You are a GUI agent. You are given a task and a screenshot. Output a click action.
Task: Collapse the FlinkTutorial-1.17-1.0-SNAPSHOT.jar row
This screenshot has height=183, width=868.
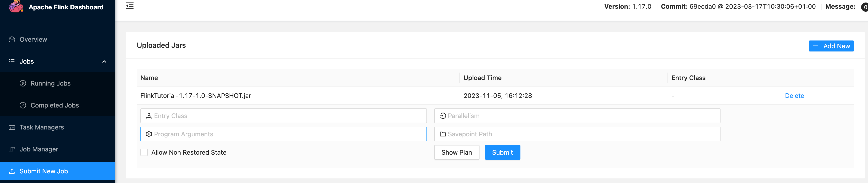pyautogui.click(x=196, y=96)
